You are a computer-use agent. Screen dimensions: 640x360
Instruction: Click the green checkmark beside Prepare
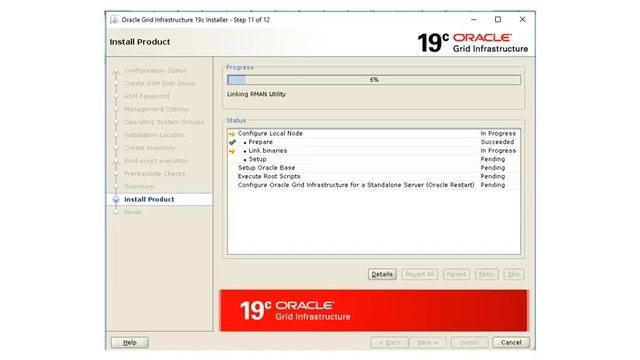point(232,142)
